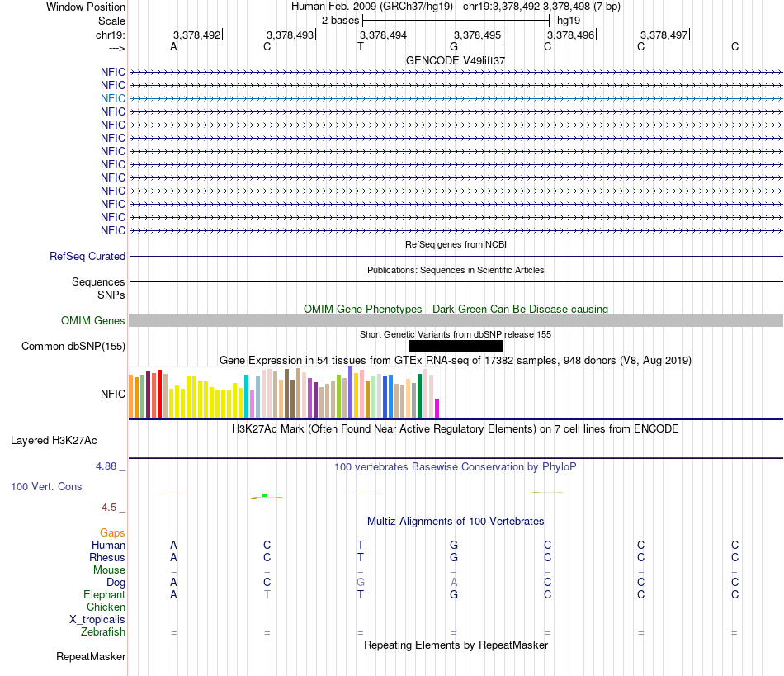The height and width of the screenshot is (676, 784).
Task: Click reference base G under the ruler
Action: 454,46
